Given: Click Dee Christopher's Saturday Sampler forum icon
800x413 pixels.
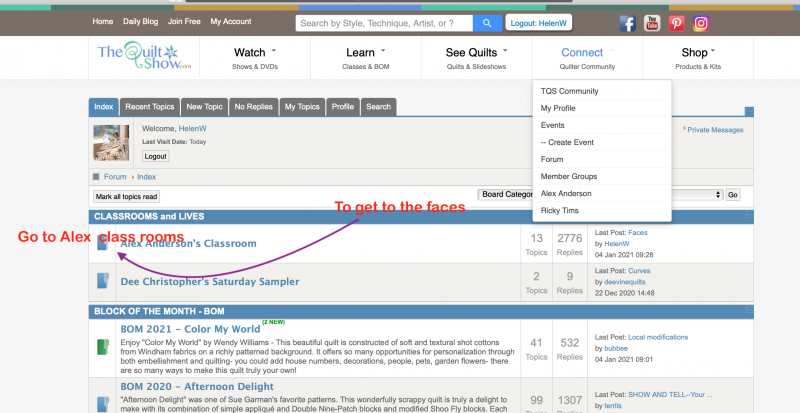Looking at the screenshot, I should [102, 281].
